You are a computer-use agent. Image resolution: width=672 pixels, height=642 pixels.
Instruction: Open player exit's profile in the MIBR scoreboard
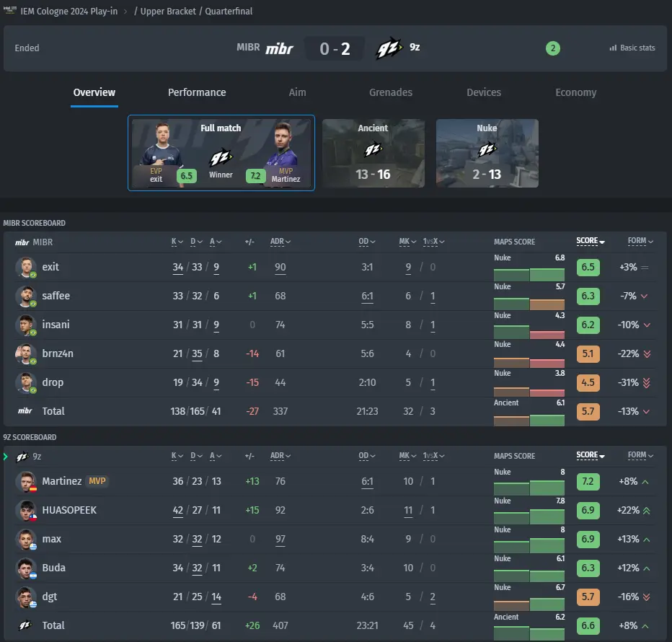point(50,267)
